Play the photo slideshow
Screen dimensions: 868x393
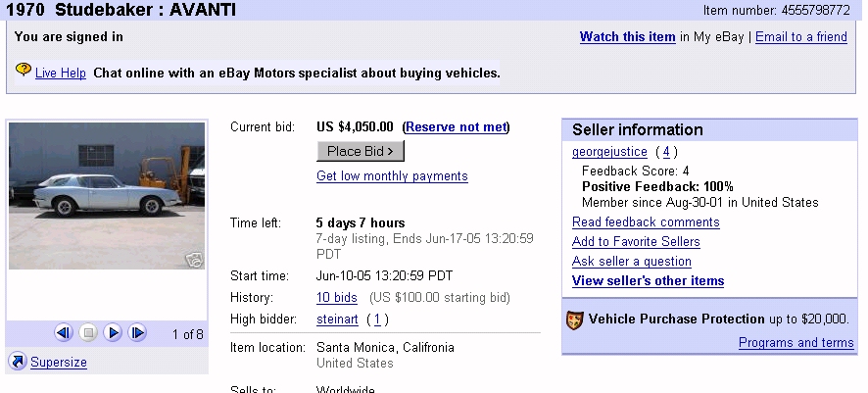tap(113, 333)
